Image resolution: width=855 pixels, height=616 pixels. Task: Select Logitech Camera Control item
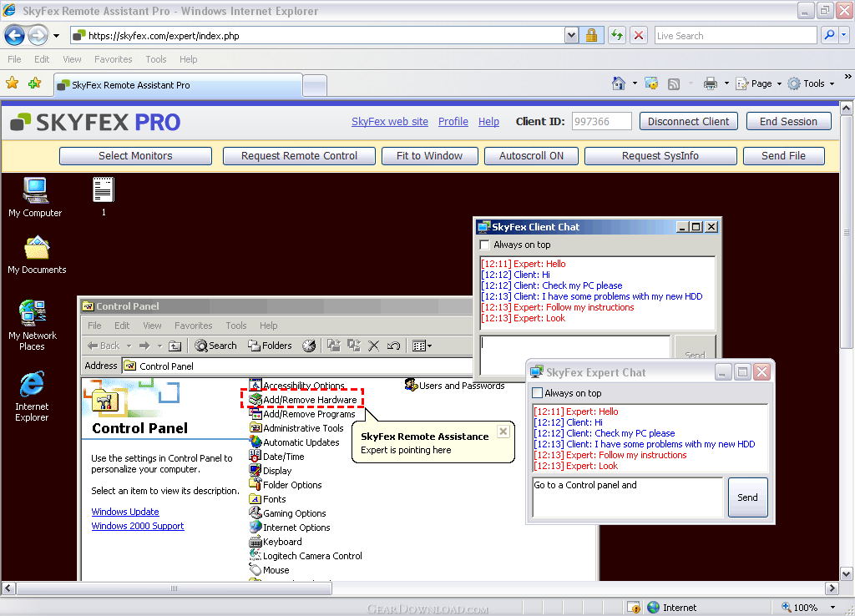[x=306, y=556]
